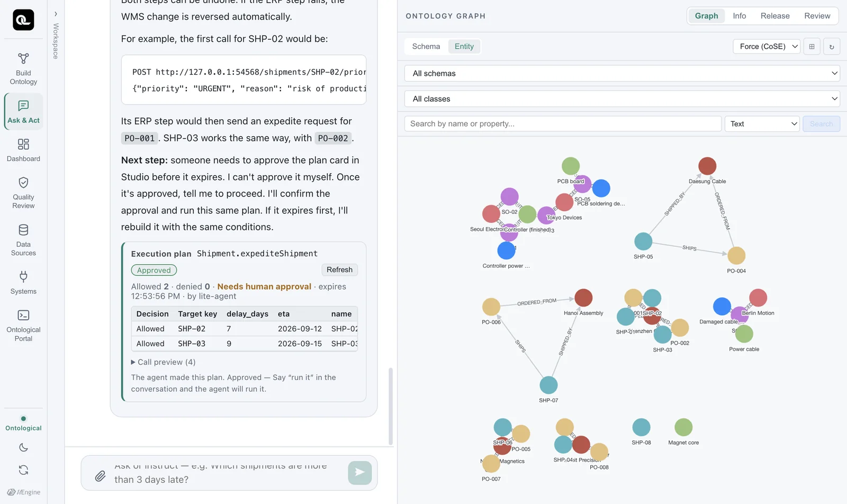Open the Systems plug icon
This screenshot has height=504, width=847.
(x=23, y=276)
